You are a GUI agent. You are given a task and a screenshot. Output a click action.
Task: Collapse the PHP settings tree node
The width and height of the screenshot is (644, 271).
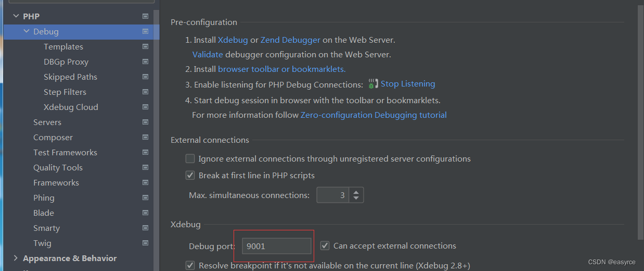point(16,17)
